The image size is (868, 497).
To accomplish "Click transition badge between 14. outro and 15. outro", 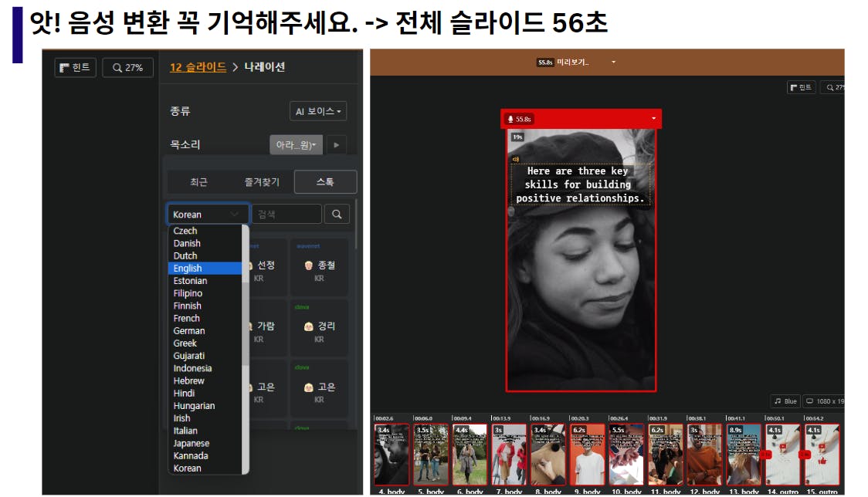I will pos(805,455).
